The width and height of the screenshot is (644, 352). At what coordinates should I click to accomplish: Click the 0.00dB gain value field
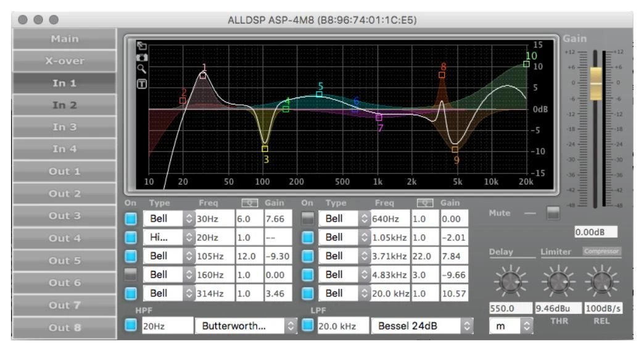pos(595,232)
